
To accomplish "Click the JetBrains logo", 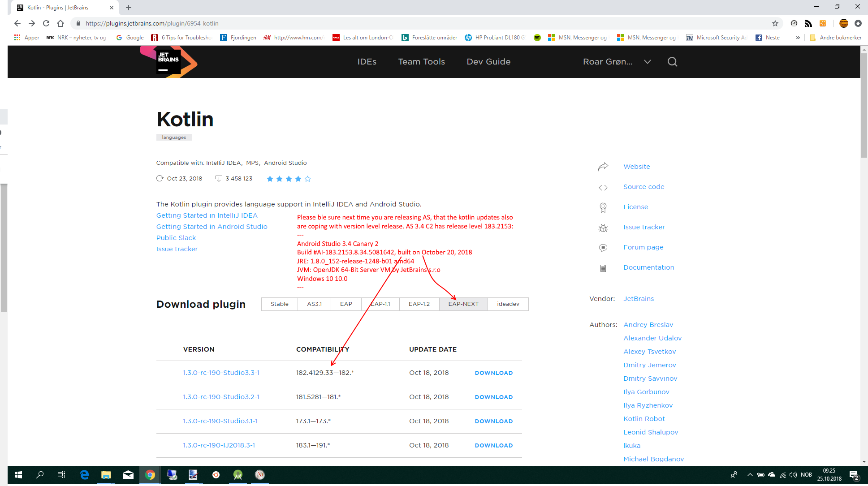I will [168, 62].
